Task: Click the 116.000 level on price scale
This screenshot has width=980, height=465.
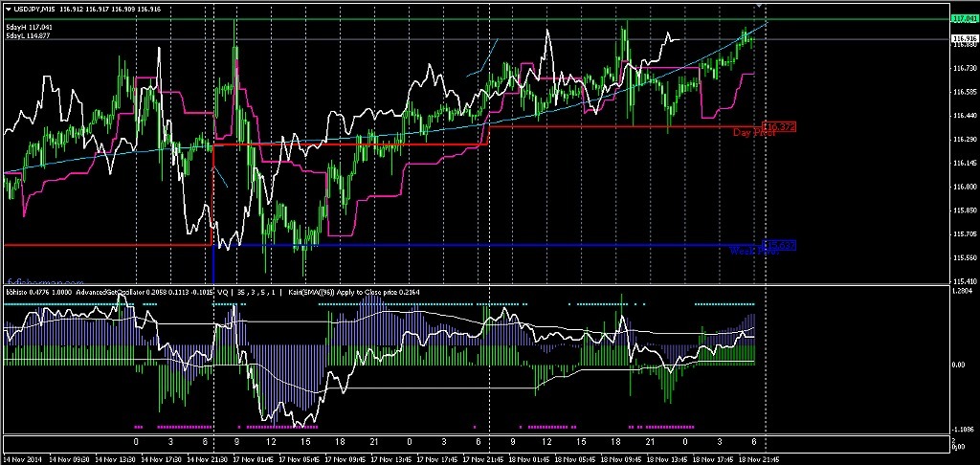Action: click(964, 187)
